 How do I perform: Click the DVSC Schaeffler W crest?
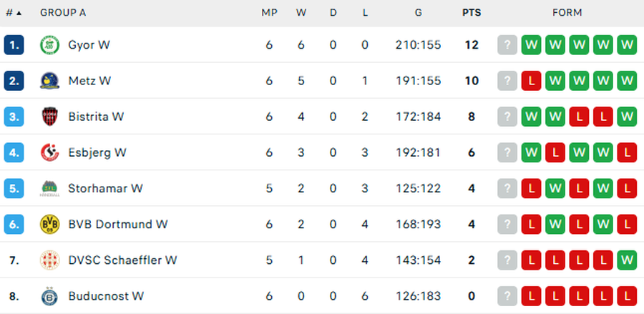(x=49, y=260)
